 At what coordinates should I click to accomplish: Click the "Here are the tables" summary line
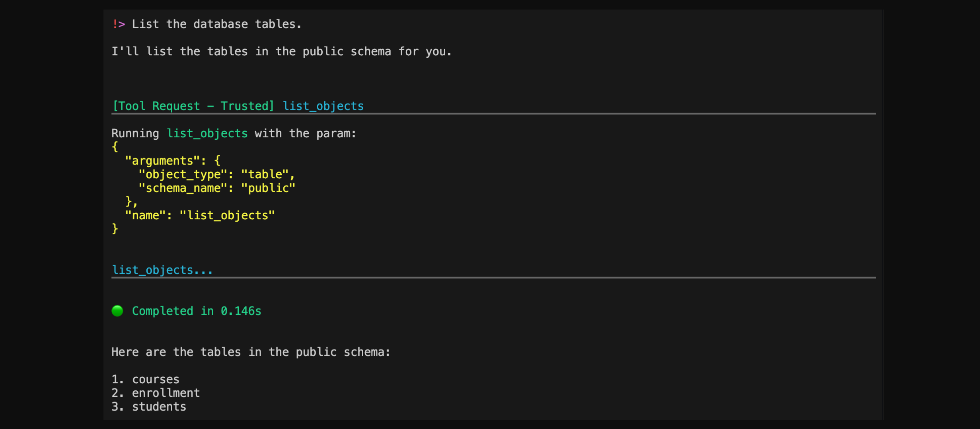(251, 352)
